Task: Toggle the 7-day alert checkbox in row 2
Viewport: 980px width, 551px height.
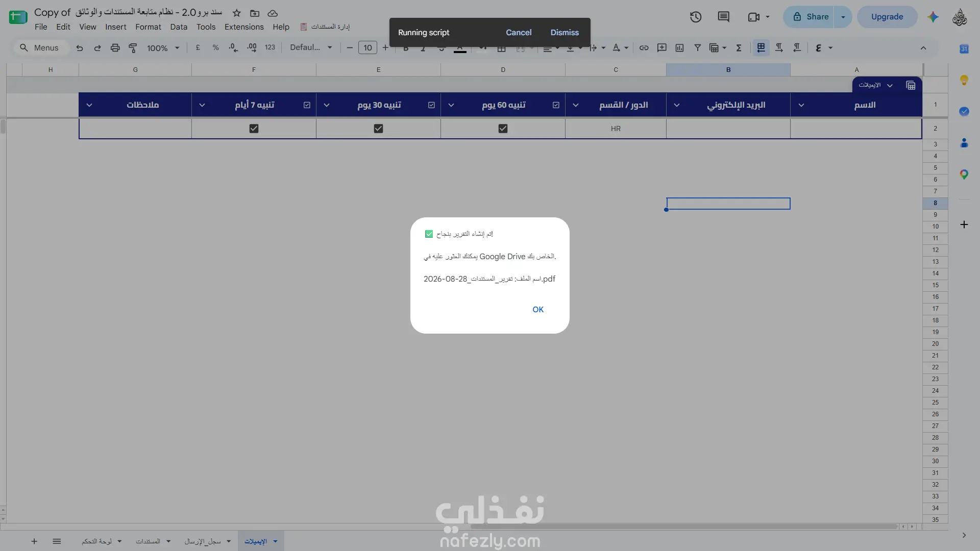Action: tap(254, 129)
